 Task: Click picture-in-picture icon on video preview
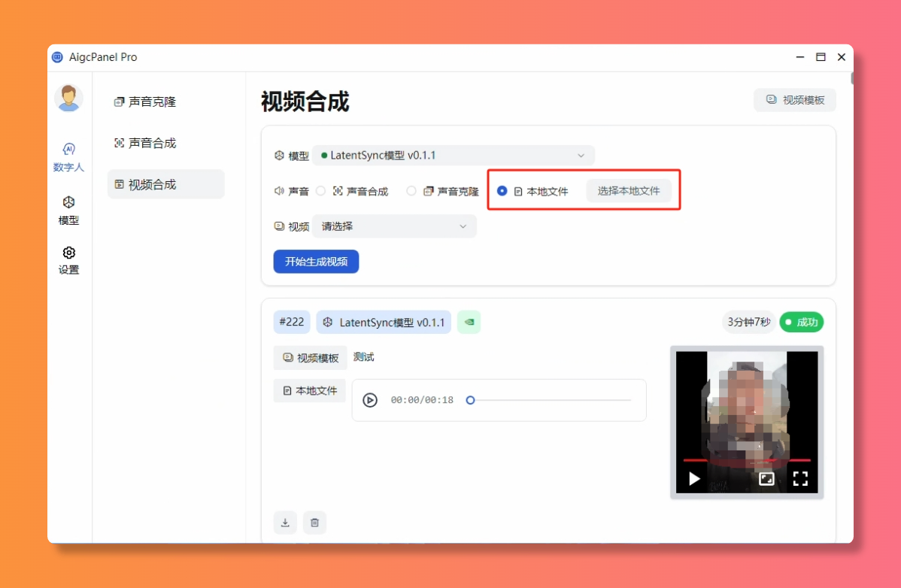[766, 478]
